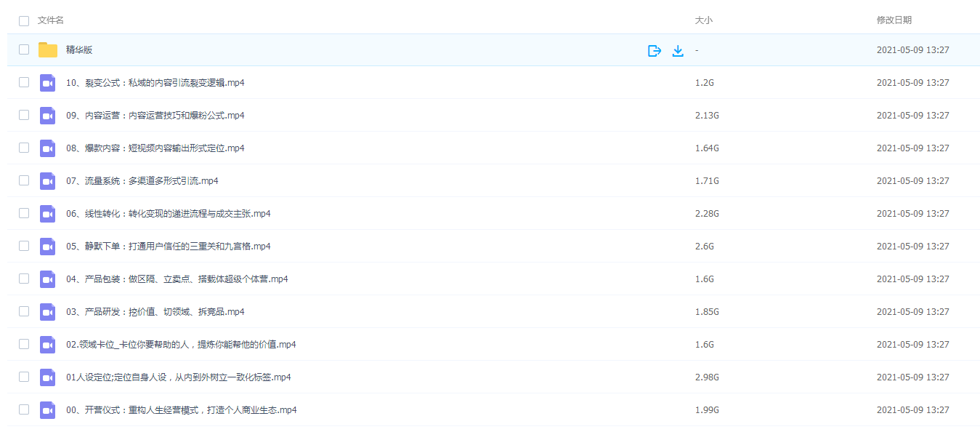980x432 pixels.
Task: Open 01人设定位 video file name
Action: coord(179,377)
